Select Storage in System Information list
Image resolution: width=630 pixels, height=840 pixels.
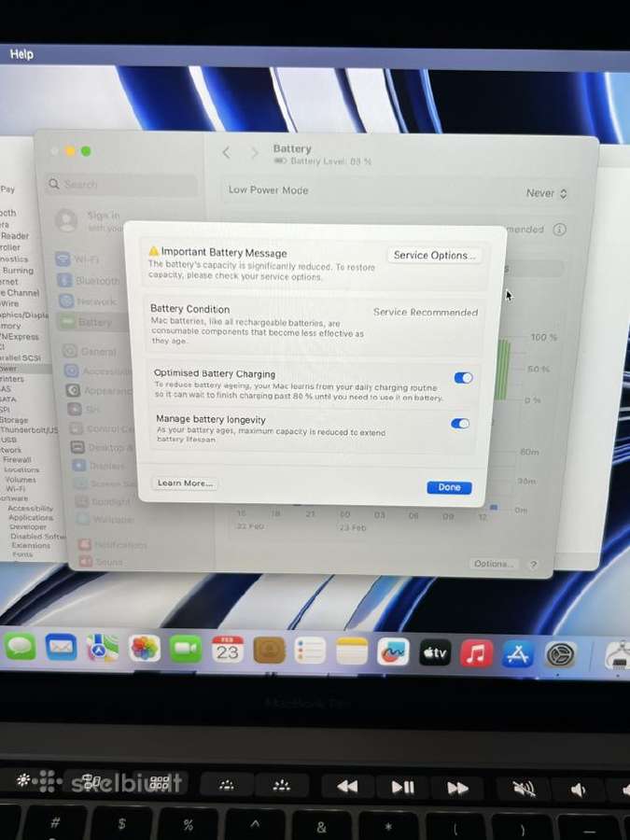pos(14,419)
